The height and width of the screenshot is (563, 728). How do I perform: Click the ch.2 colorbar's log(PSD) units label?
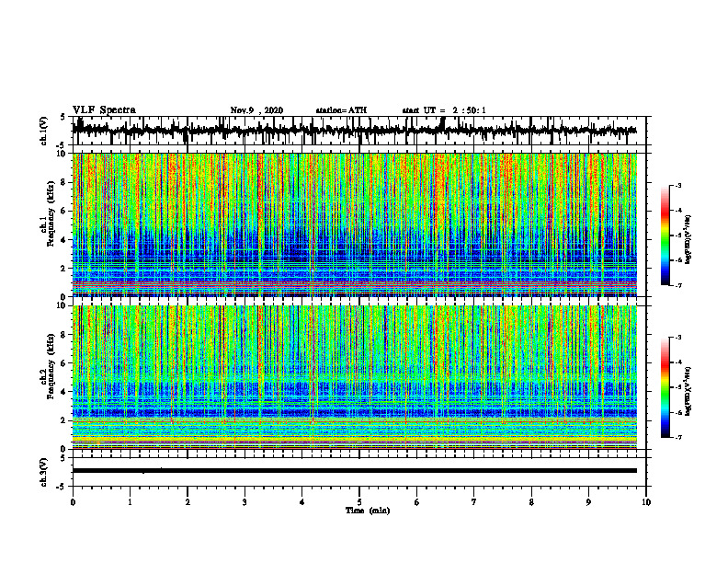688,391
